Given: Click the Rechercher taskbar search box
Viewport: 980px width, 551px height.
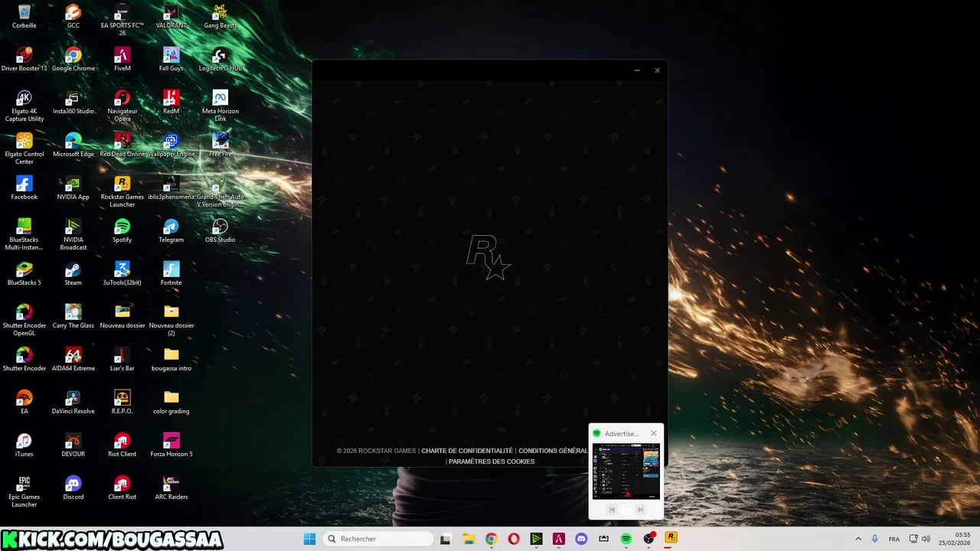Looking at the screenshot, I should point(378,539).
